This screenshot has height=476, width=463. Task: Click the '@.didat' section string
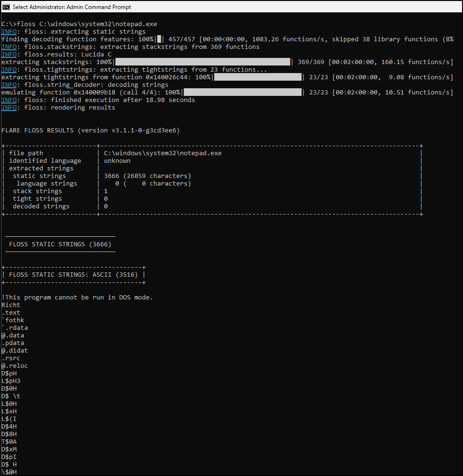pyautogui.click(x=15, y=350)
